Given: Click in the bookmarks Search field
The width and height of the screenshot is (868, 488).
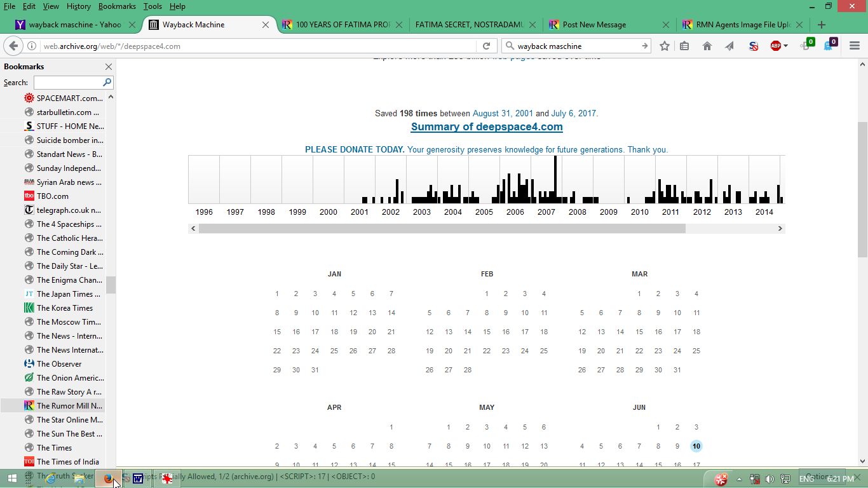Looking at the screenshot, I should tap(68, 83).
